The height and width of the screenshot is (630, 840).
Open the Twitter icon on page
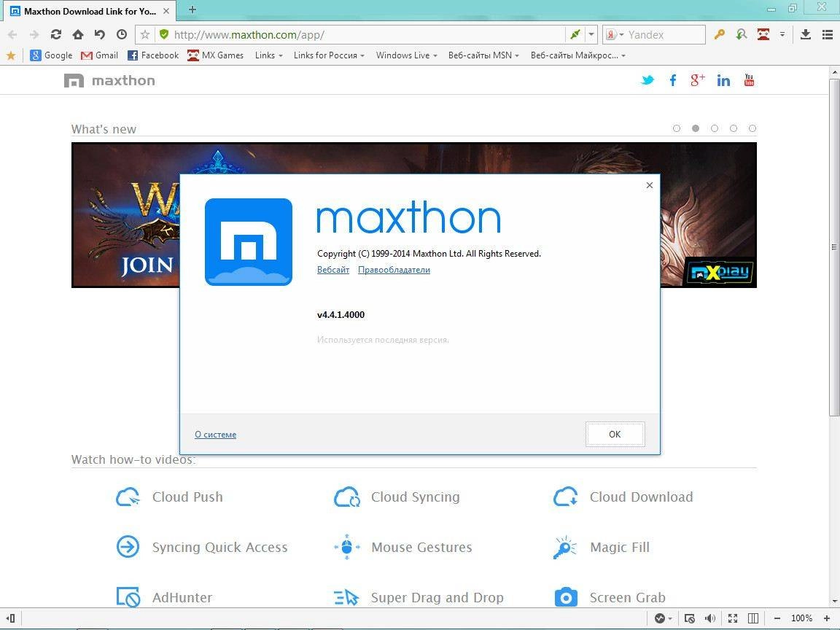click(x=647, y=80)
